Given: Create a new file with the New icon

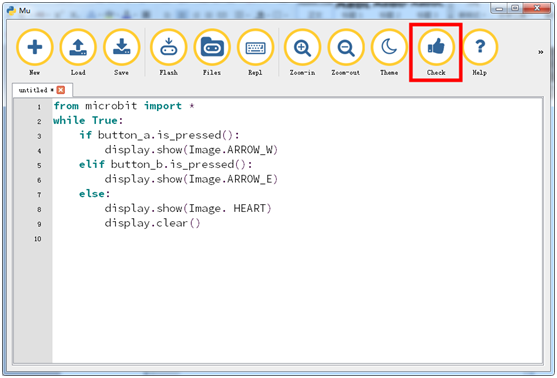Looking at the screenshot, I should (x=35, y=47).
